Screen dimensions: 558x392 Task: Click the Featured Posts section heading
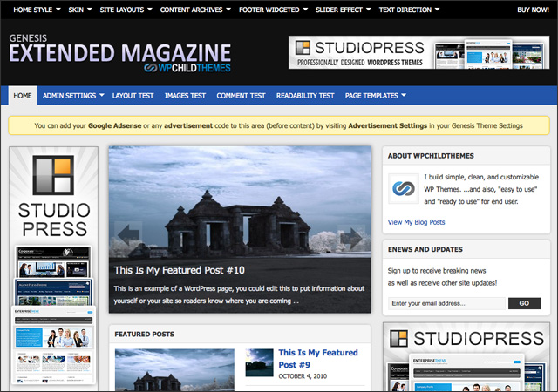145,334
